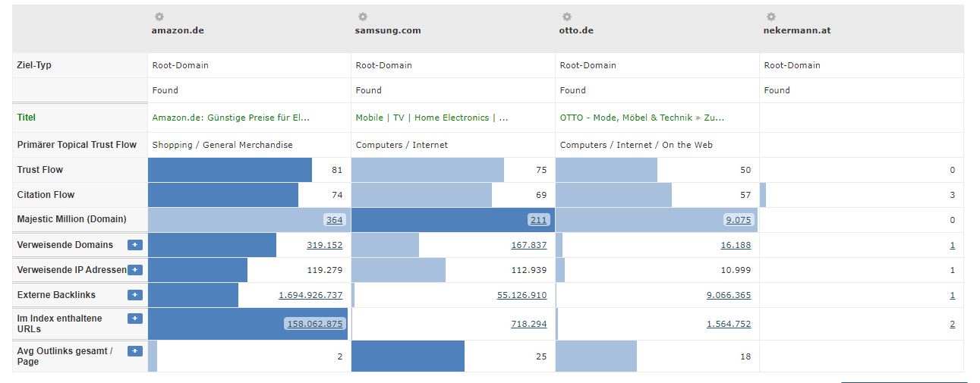This screenshot has width=980, height=383.
Task: Select the amazon.de Trust Flow value 81
Action: pos(337,170)
